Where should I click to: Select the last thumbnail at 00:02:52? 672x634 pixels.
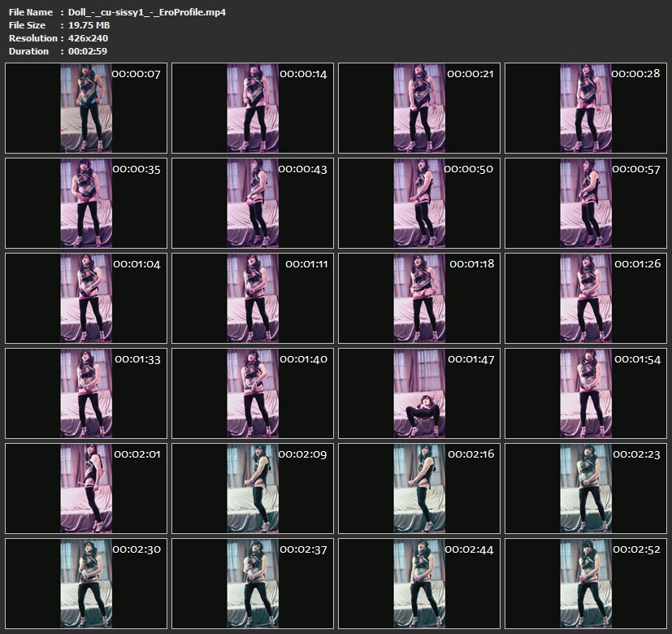[x=586, y=583]
